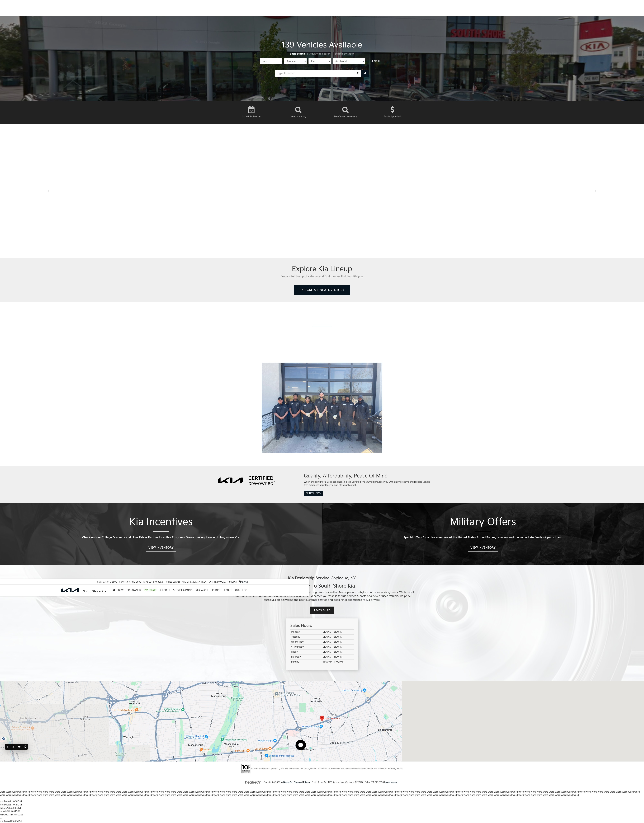Switch to Search By Stock tab
This screenshot has height=823, width=644.
(x=344, y=54)
